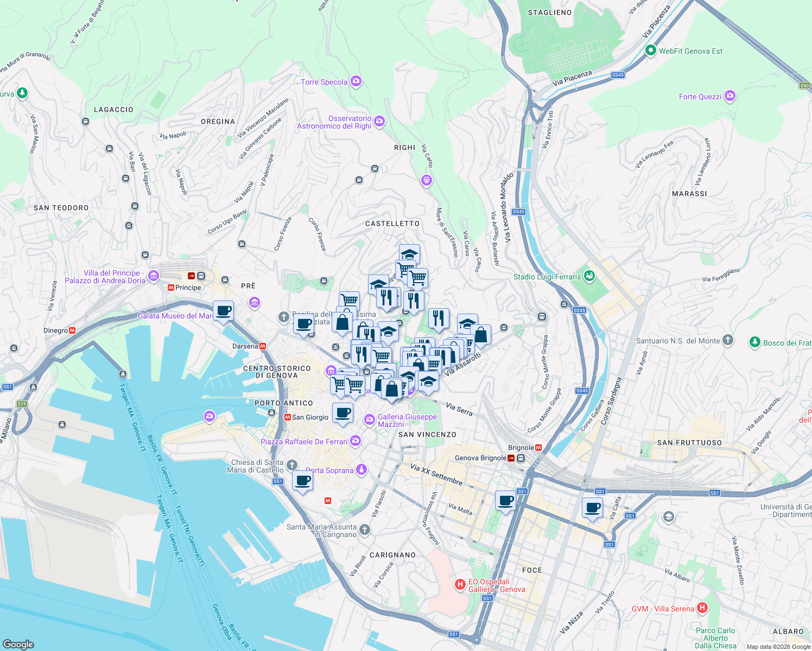
Task: Click the MARASSI district label
Action: pos(689,194)
